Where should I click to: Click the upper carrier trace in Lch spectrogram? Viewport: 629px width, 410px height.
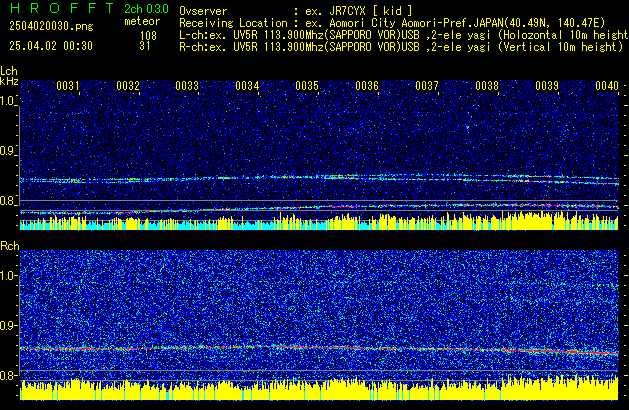coord(319,179)
